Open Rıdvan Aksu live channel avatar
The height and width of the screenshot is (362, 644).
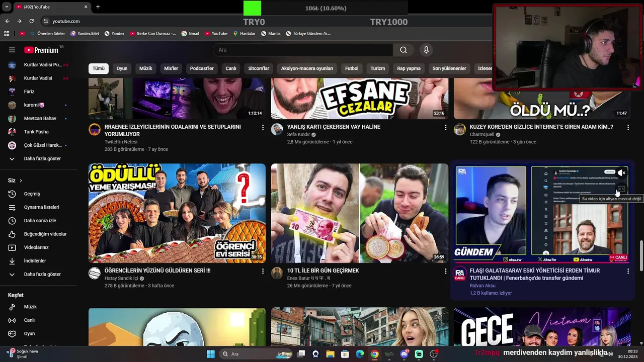point(460,274)
